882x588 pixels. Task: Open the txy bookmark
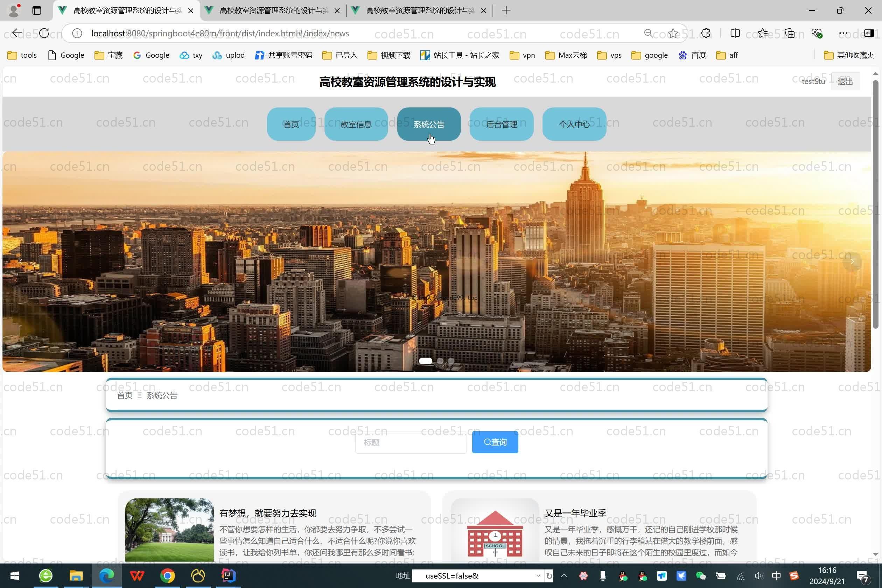click(x=191, y=55)
